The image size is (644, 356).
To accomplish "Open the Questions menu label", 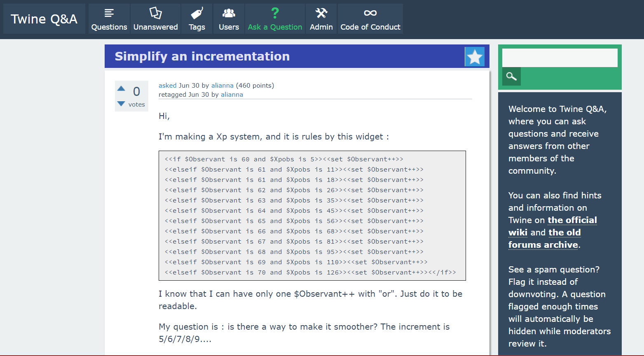I will 109,27.
